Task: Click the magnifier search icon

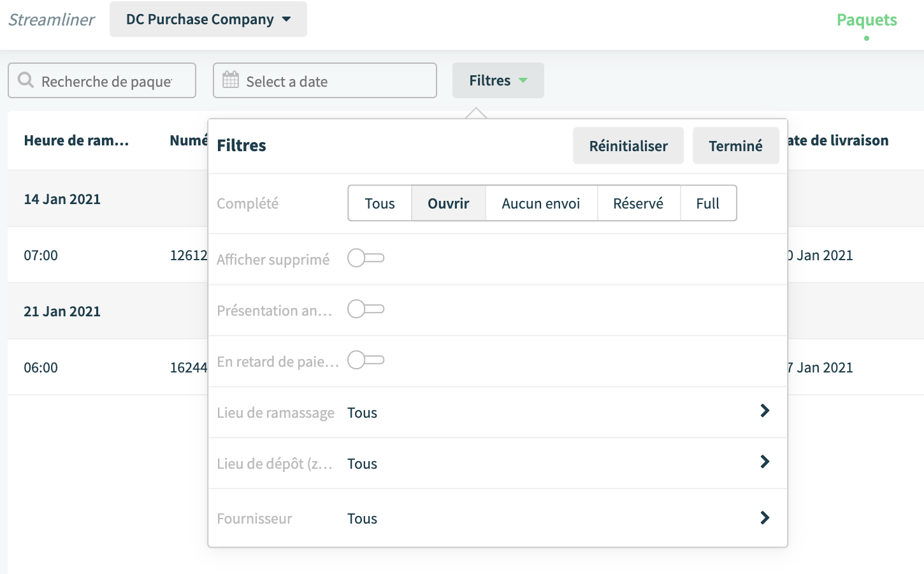Action: pyautogui.click(x=25, y=80)
